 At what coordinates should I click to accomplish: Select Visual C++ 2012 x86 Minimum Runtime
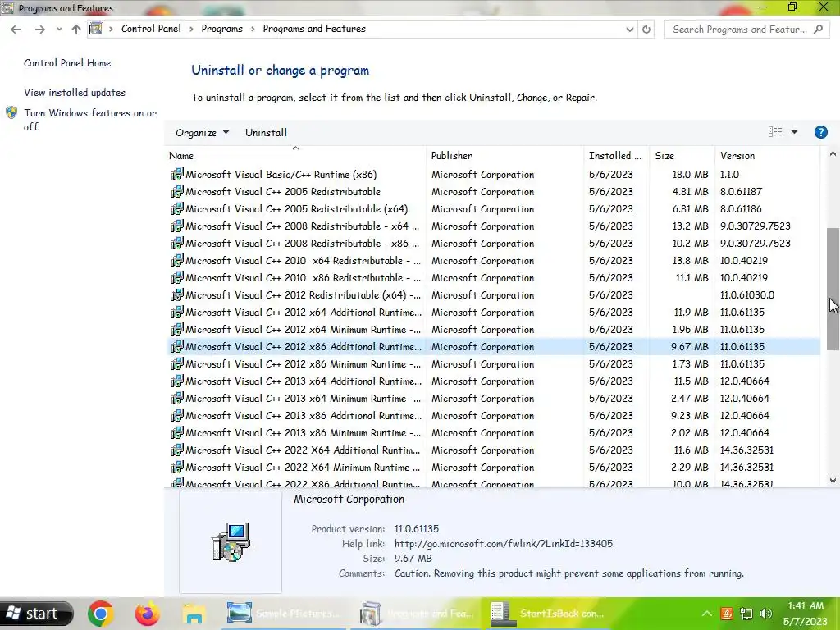pos(493,364)
